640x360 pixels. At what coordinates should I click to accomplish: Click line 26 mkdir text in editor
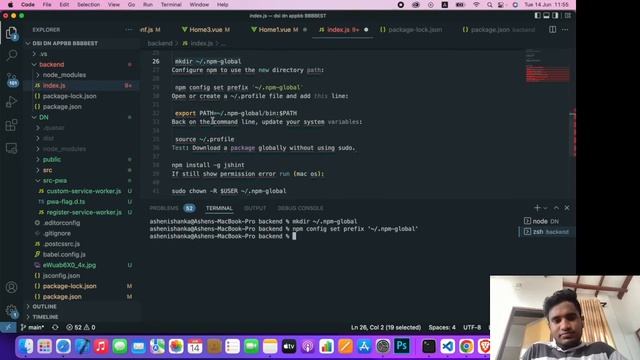[x=208, y=61]
